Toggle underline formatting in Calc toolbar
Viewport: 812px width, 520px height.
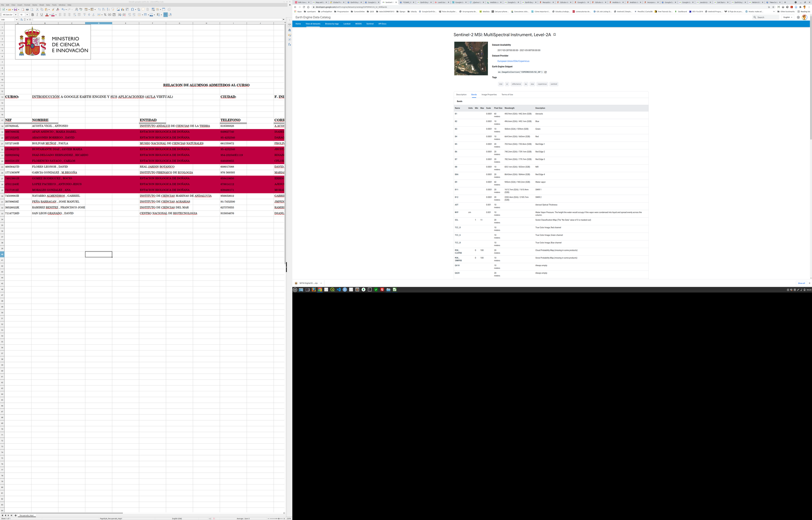tap(42, 15)
